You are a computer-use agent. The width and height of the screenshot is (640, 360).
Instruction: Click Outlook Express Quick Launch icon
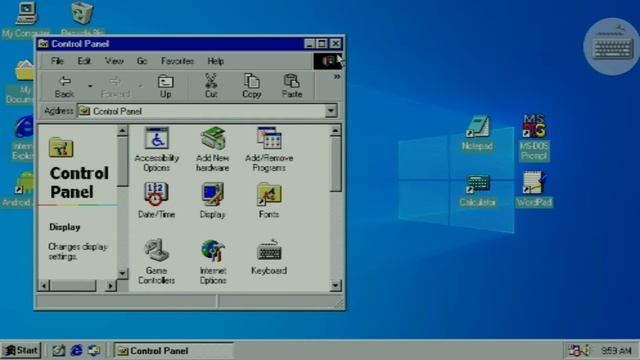pyautogui.click(x=94, y=350)
